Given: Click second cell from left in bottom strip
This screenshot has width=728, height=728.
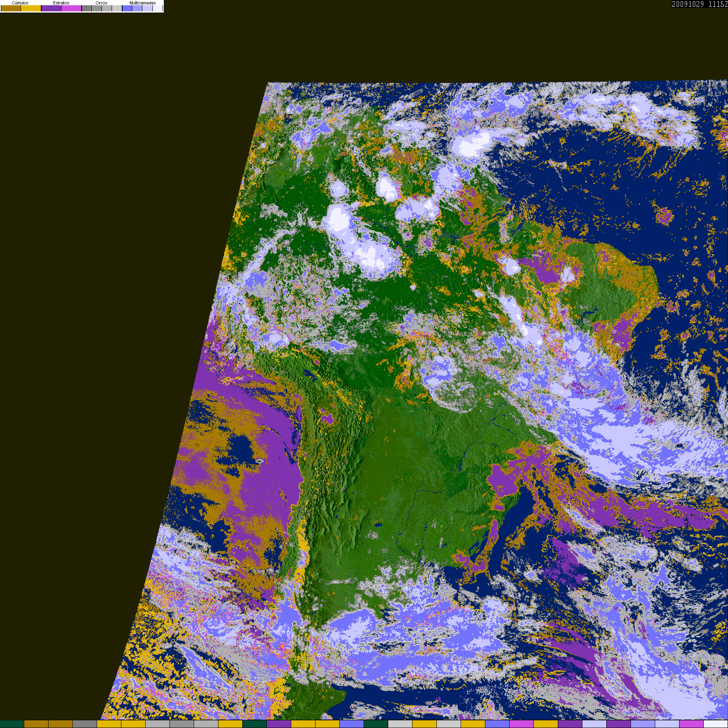Looking at the screenshot, I should [36, 724].
